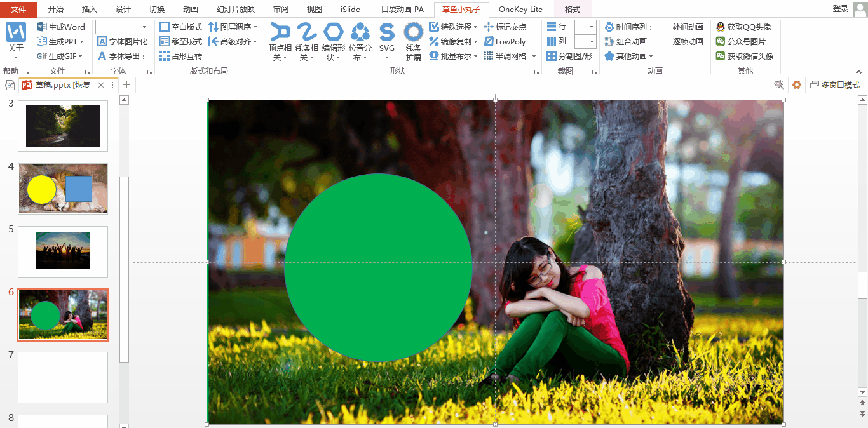
Task: Click 分割图/形 button
Action: (x=569, y=56)
